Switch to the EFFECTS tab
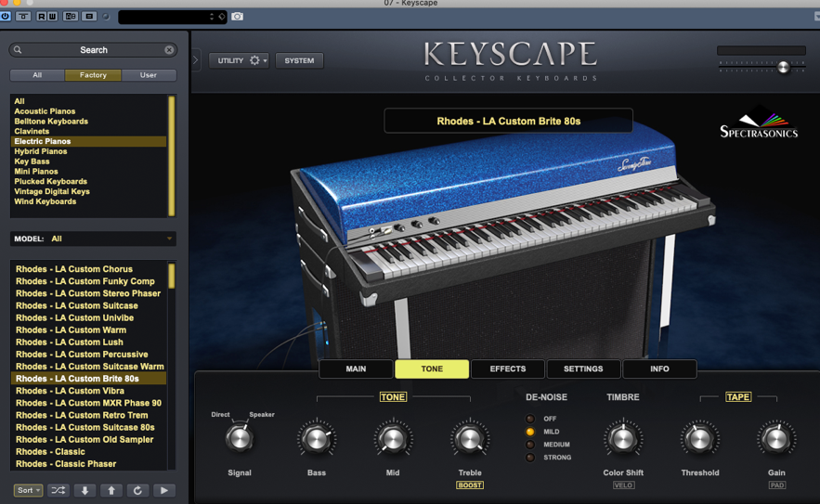820x504 pixels. (x=508, y=368)
